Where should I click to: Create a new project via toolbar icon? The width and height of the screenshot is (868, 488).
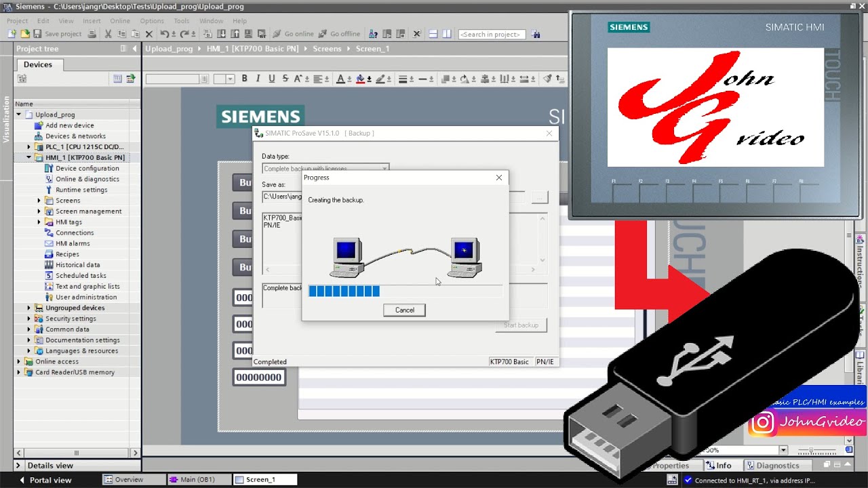tap(12, 34)
